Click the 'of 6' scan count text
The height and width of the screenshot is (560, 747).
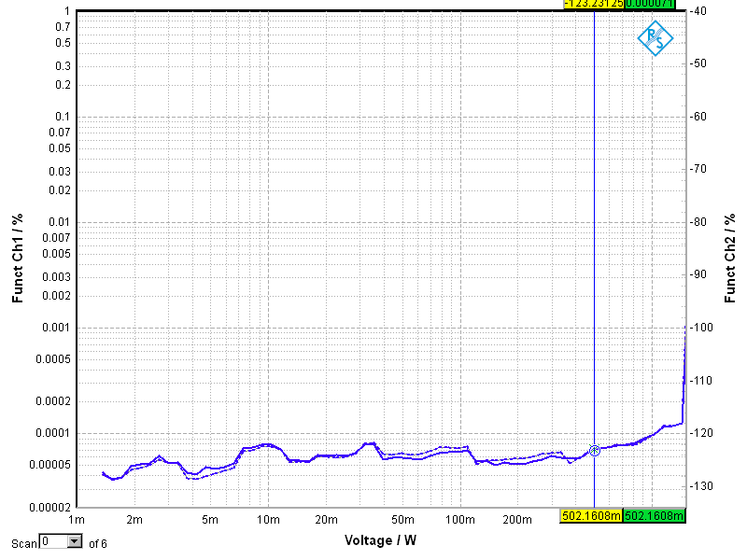point(97,543)
